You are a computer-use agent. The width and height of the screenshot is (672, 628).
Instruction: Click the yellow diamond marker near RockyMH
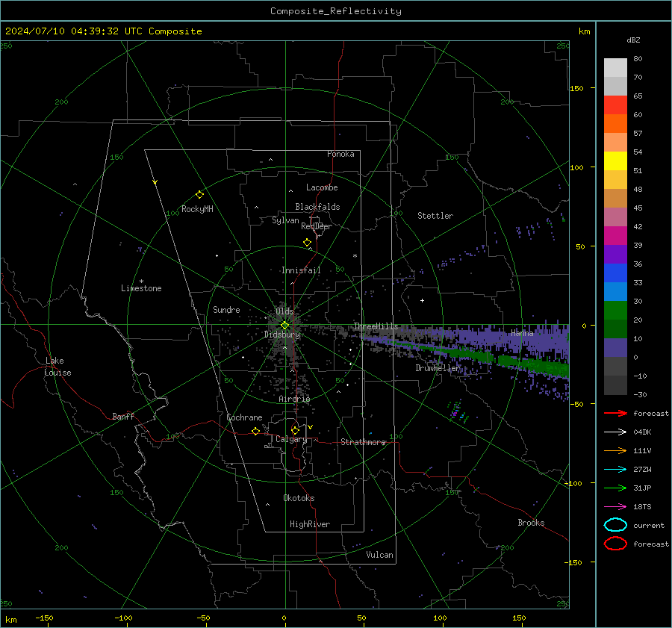[x=199, y=195]
